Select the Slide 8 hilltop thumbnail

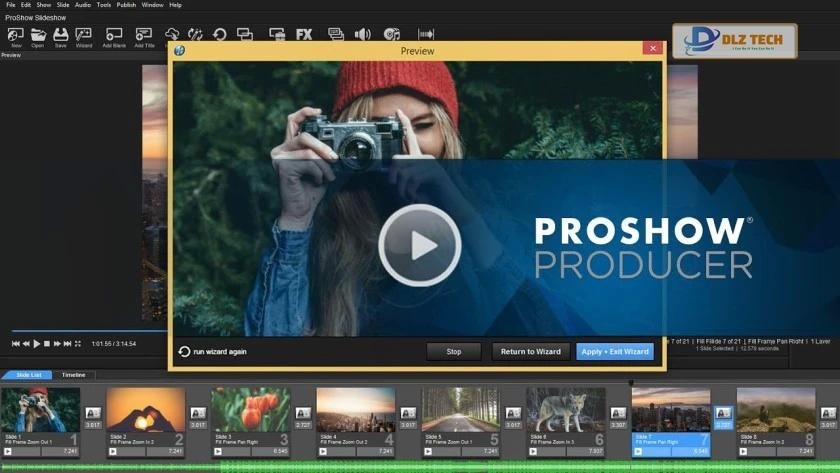pos(776,410)
